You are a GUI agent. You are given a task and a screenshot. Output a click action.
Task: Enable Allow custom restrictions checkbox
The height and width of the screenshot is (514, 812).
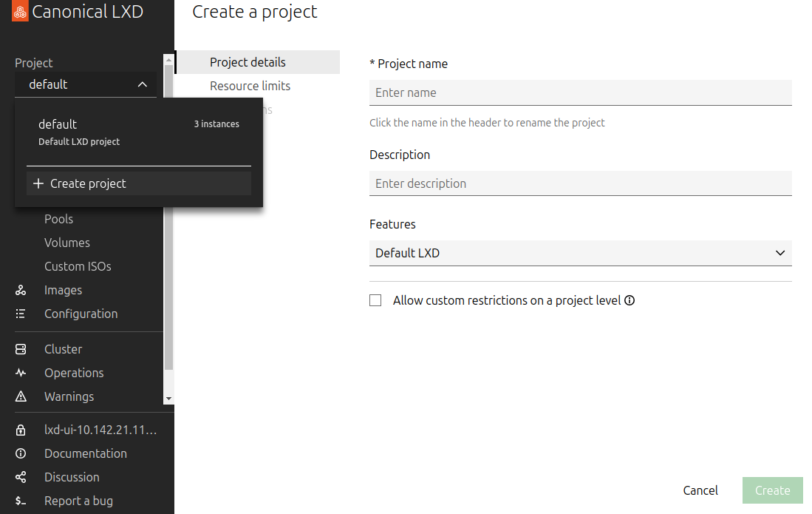[x=375, y=300]
